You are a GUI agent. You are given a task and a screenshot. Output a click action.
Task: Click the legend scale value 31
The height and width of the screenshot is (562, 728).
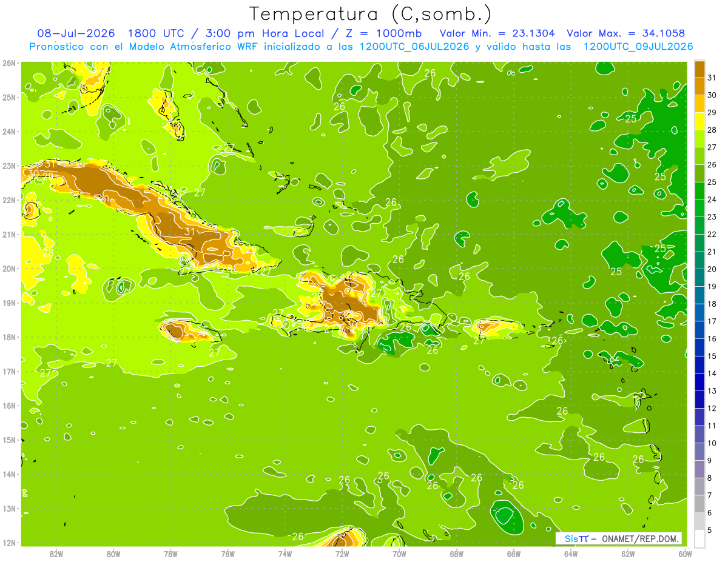712,78
